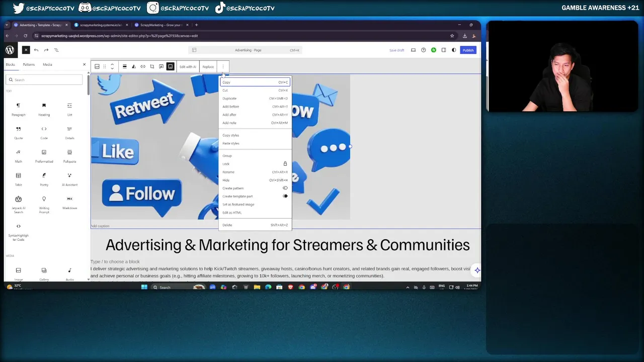This screenshot has height=362, width=644.
Task: Insert a Math block
Action: pyautogui.click(x=19, y=156)
